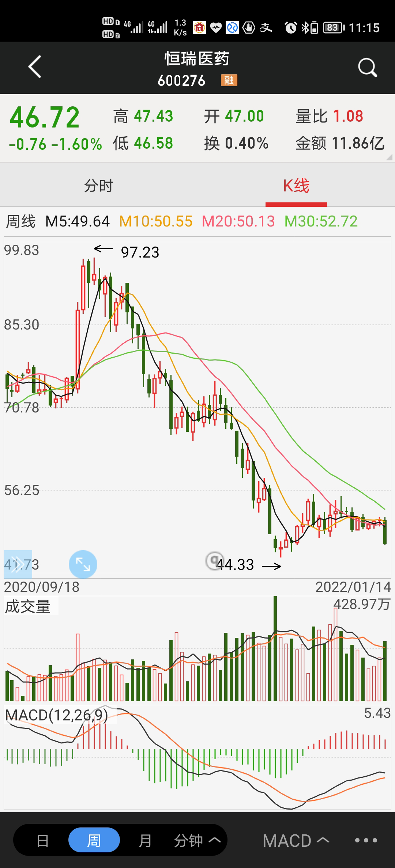The width and height of the screenshot is (395, 868).
Task: Tap the status bar time 11:15
Action: pyautogui.click(x=364, y=28)
